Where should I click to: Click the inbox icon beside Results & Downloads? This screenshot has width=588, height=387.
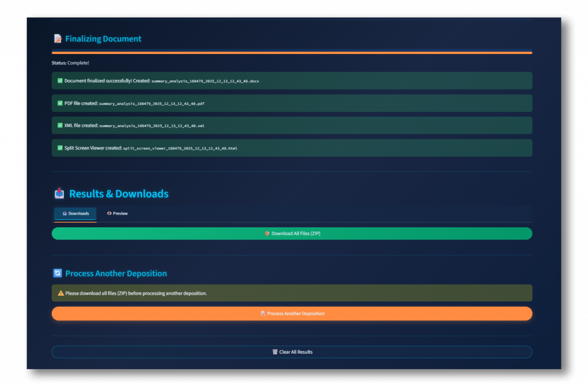click(x=59, y=193)
